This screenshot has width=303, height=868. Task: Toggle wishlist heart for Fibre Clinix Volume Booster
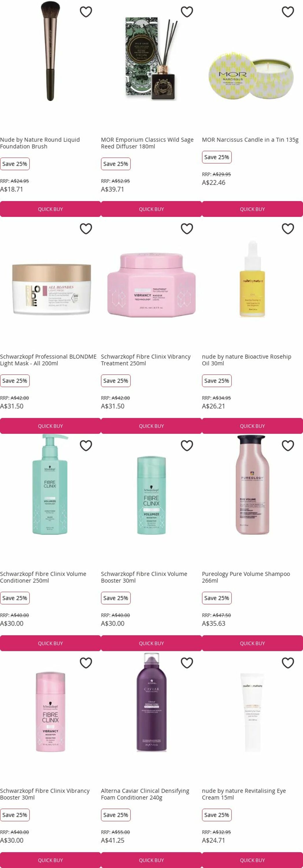point(187,446)
